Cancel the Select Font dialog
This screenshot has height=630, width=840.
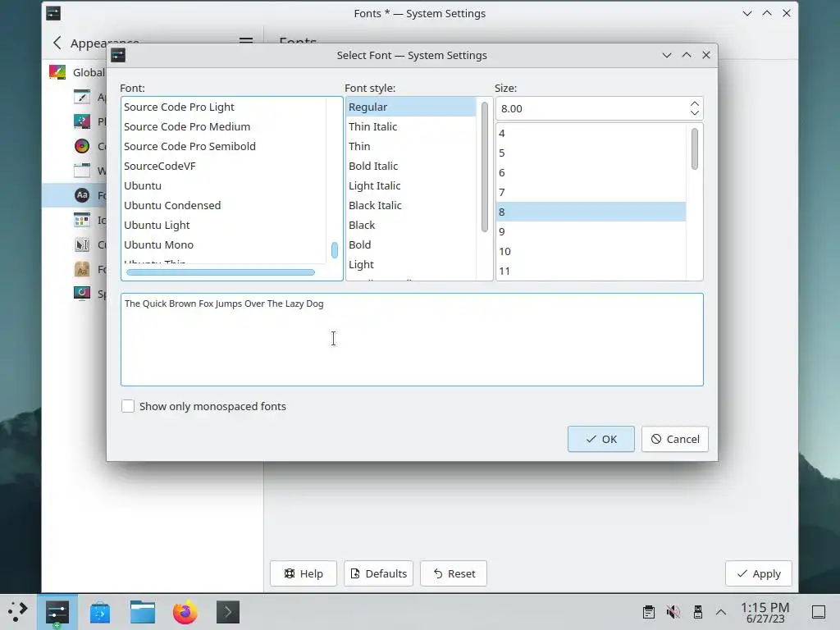(x=675, y=440)
